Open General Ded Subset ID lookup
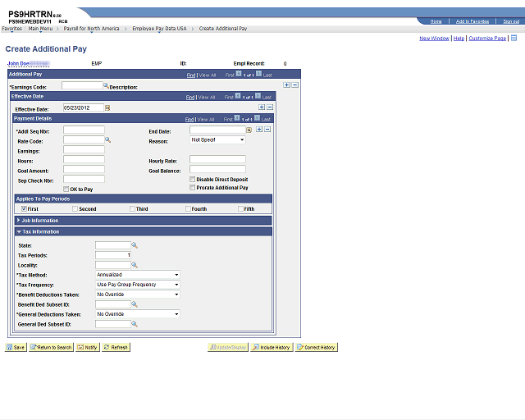 tap(135, 324)
